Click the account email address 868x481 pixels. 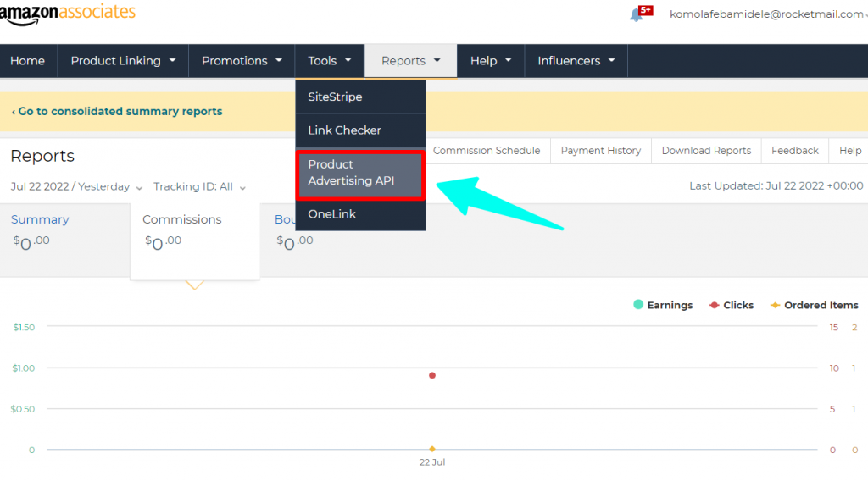point(766,14)
